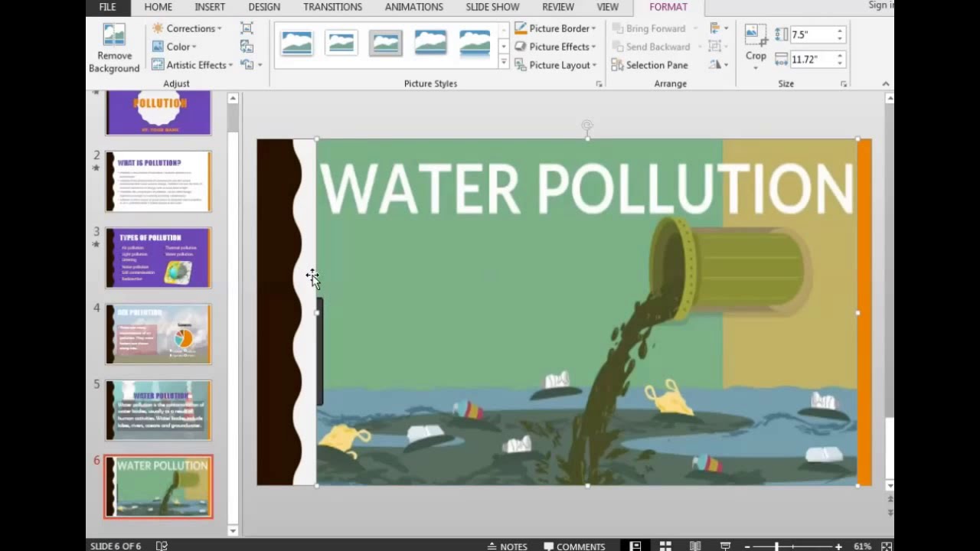Expand the Picture Styles gallery More arrow
This screenshot has height=551, width=980.
[504, 62]
